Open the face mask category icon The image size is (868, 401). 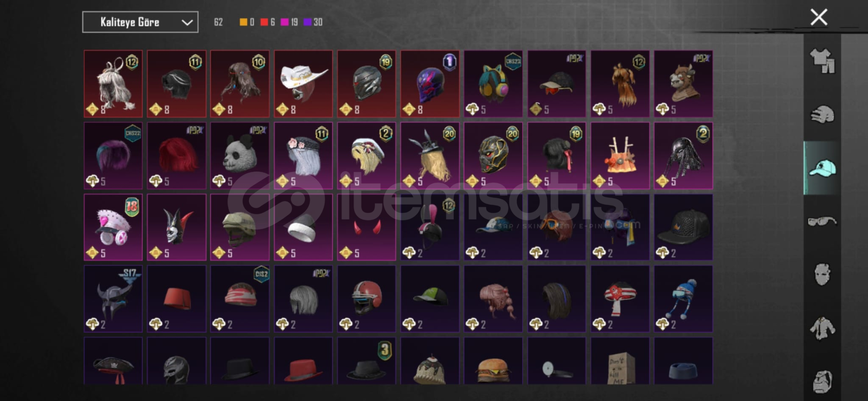point(822,274)
